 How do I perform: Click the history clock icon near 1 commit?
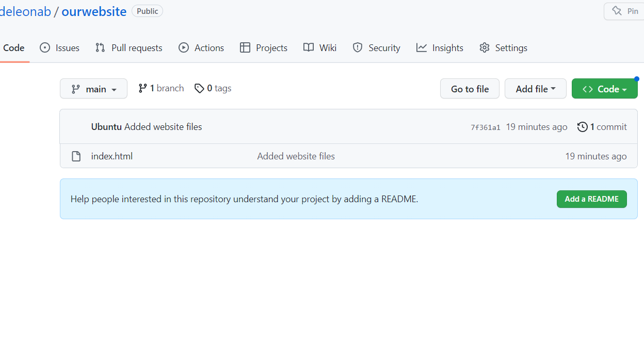583,127
